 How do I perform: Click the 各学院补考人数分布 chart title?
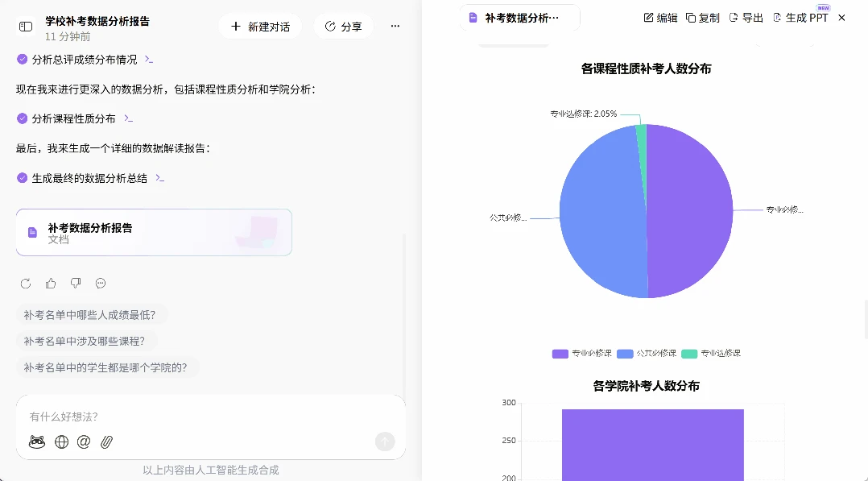click(x=646, y=386)
